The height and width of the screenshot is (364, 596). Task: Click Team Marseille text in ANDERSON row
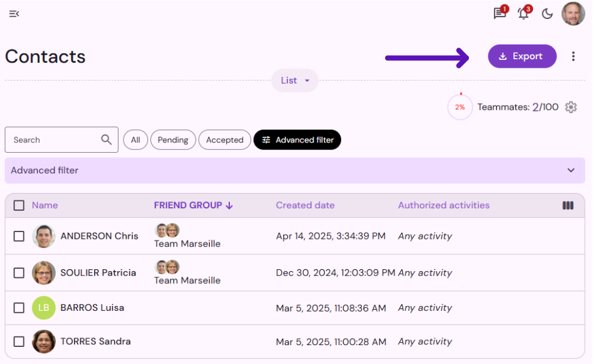[x=188, y=244]
